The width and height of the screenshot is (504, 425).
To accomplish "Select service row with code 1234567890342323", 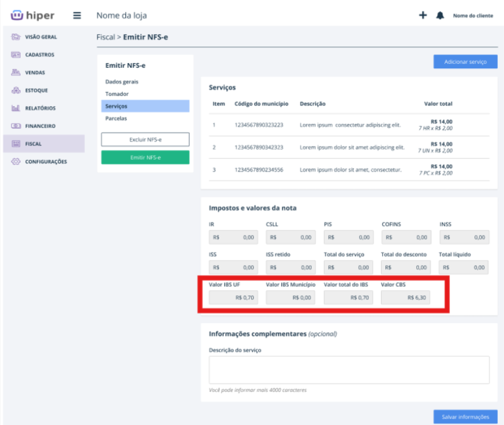I will point(349,148).
